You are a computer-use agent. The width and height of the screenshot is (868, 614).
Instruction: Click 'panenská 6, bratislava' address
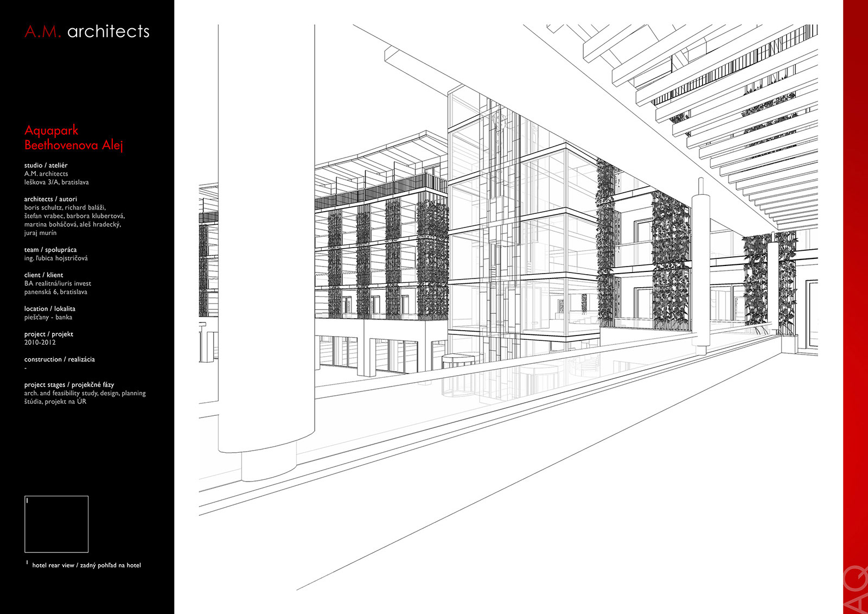tap(55, 292)
